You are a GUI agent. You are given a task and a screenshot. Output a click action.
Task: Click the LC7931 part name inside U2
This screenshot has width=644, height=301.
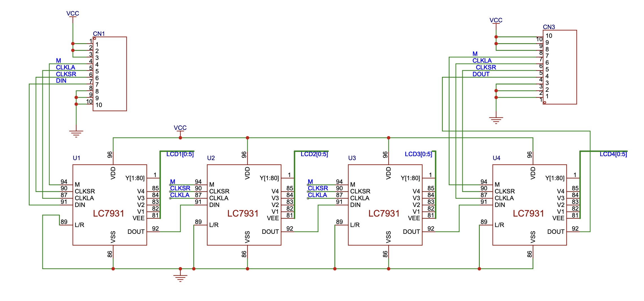tap(243, 213)
